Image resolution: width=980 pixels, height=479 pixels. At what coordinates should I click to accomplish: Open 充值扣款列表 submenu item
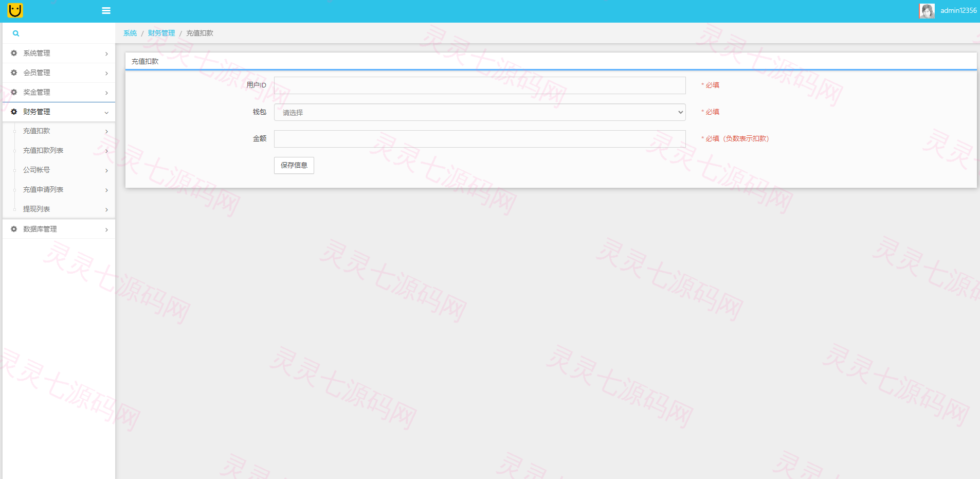coord(59,151)
